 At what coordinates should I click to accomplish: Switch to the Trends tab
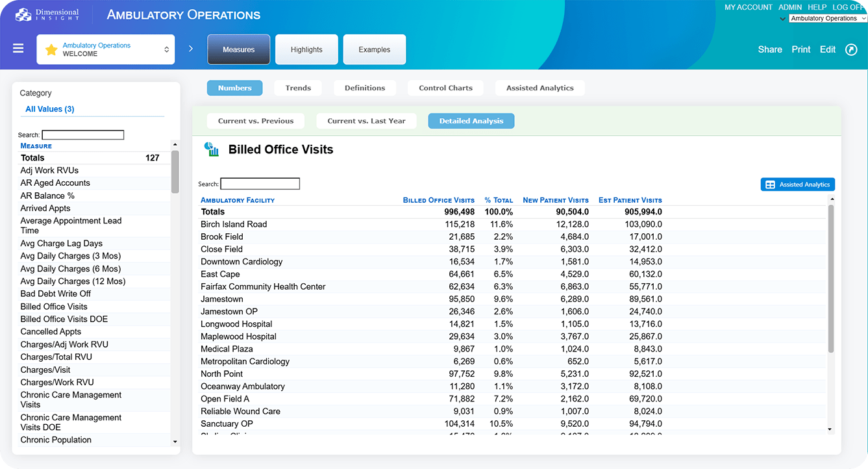tap(298, 88)
